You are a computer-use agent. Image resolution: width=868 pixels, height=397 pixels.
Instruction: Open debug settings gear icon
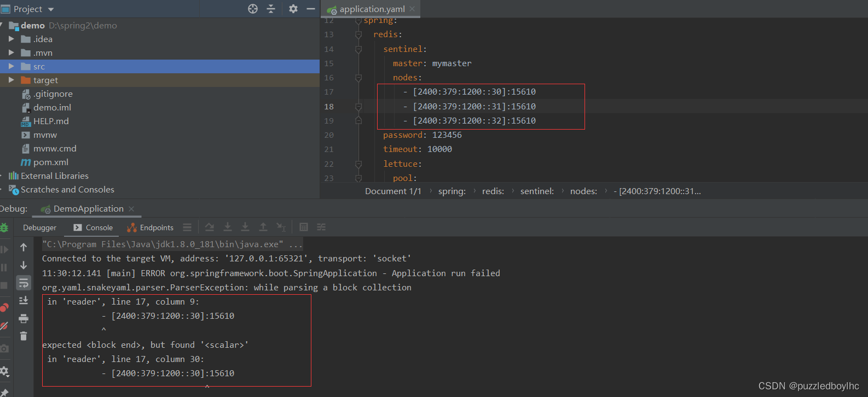point(4,371)
